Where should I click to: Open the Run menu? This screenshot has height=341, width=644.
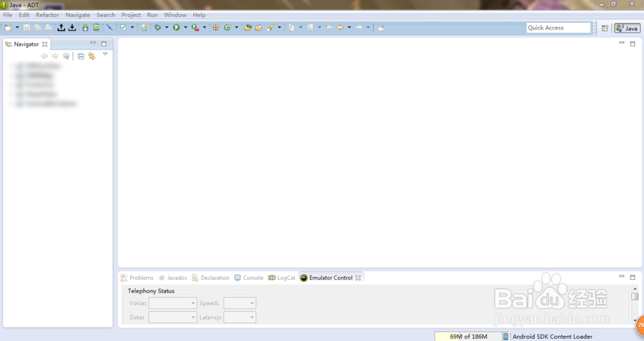coord(153,15)
